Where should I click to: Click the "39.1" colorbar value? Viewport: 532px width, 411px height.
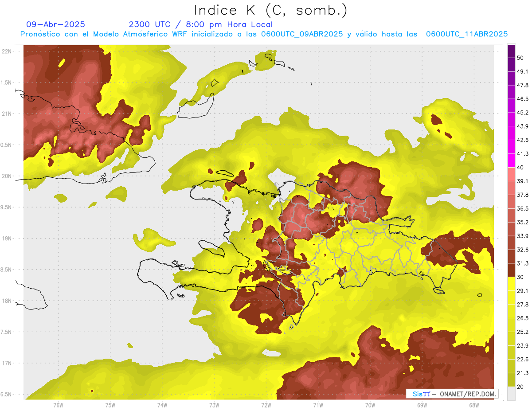coord(523,181)
